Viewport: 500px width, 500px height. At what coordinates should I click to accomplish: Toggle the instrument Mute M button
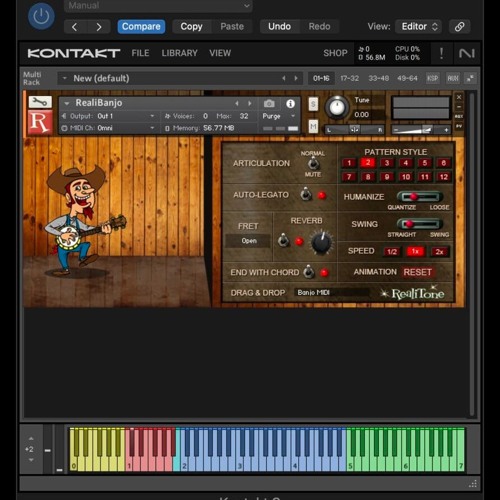[x=313, y=126]
